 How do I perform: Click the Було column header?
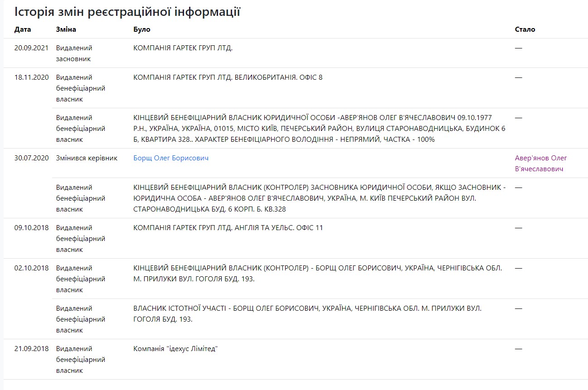pos(141,29)
